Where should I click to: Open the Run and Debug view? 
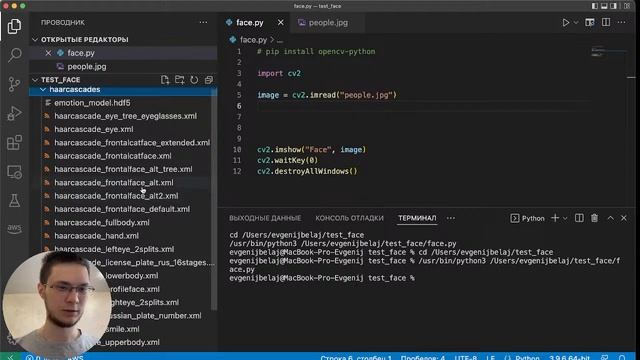coord(14,113)
